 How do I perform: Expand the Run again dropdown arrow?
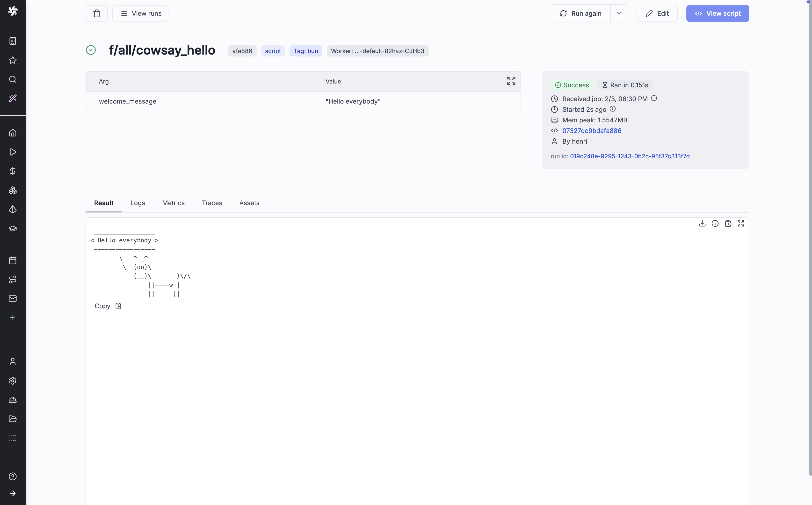point(619,13)
